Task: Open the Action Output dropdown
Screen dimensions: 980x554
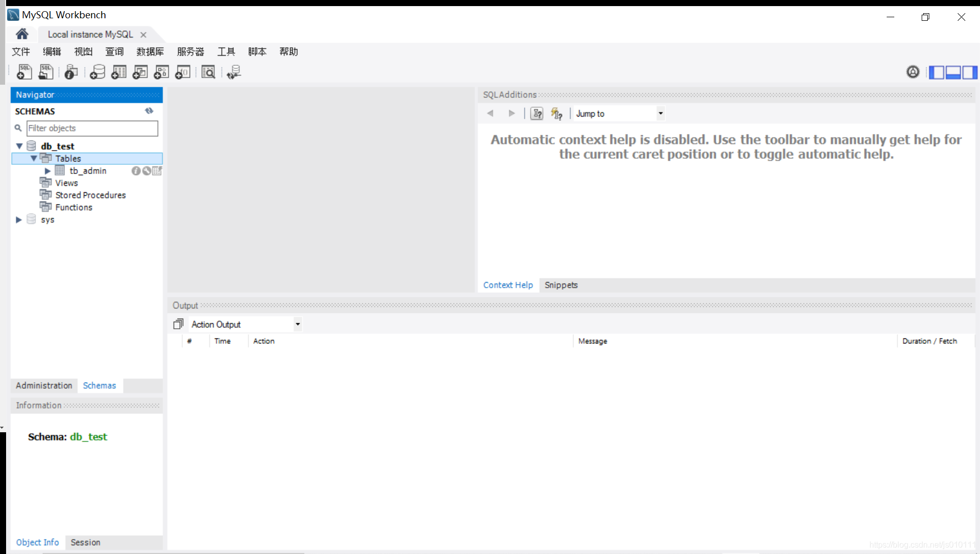Action: [298, 324]
